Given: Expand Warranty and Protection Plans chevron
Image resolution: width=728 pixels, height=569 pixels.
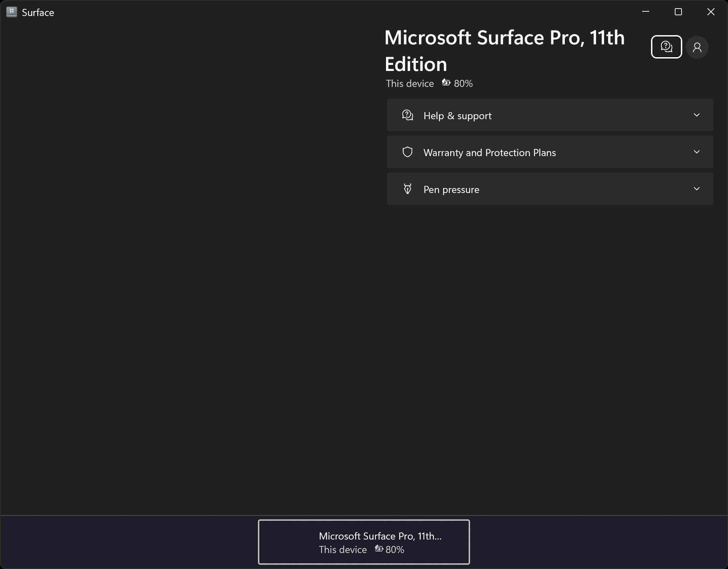Looking at the screenshot, I should [x=696, y=152].
